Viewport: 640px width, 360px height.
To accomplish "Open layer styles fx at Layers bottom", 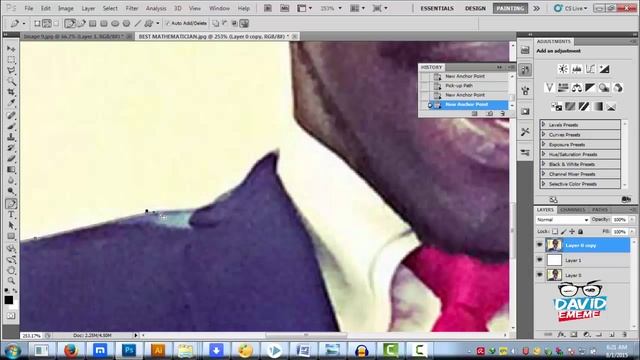I will coord(561,334).
